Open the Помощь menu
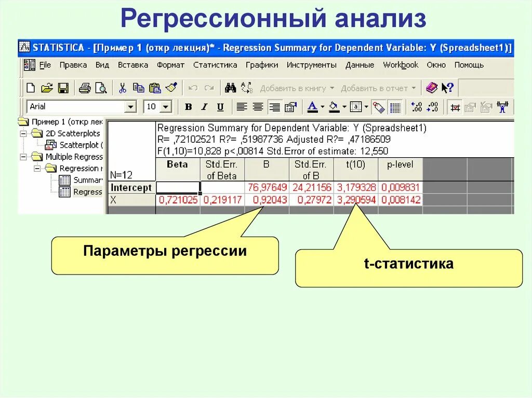The height and width of the screenshot is (398, 532). (469, 65)
